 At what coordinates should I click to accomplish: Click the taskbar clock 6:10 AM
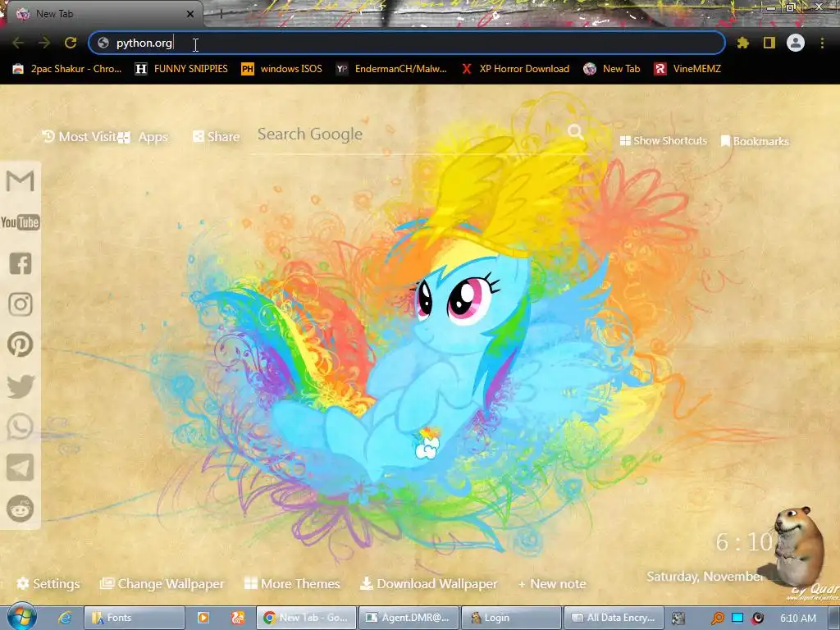(x=798, y=618)
